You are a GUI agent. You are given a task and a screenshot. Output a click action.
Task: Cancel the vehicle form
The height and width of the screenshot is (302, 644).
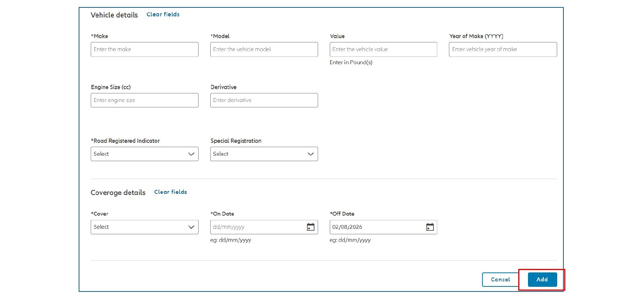[x=500, y=279]
